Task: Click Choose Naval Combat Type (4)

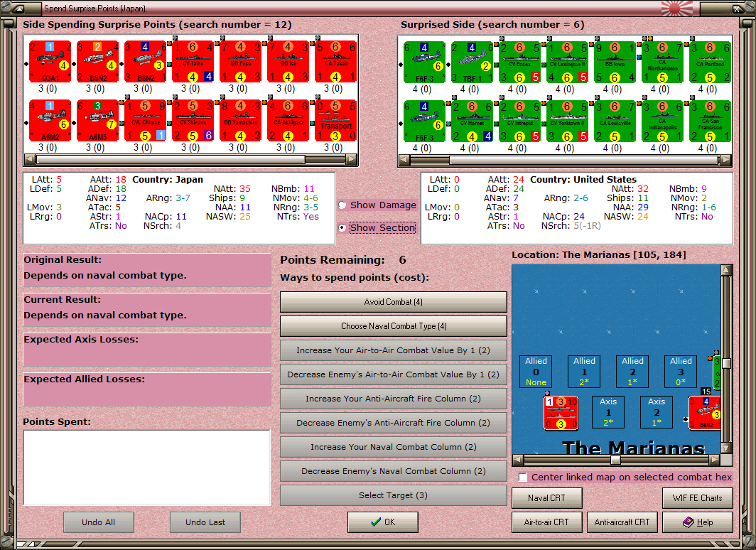Action: pos(393,326)
